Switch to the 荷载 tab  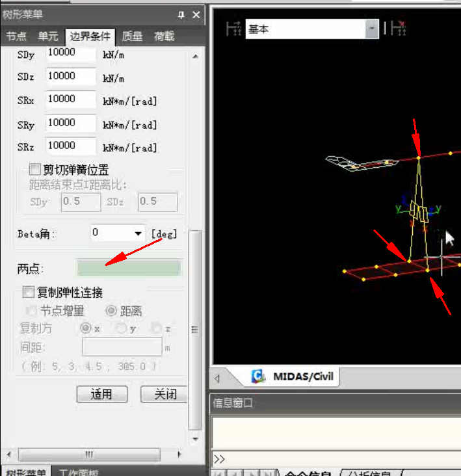click(x=165, y=36)
